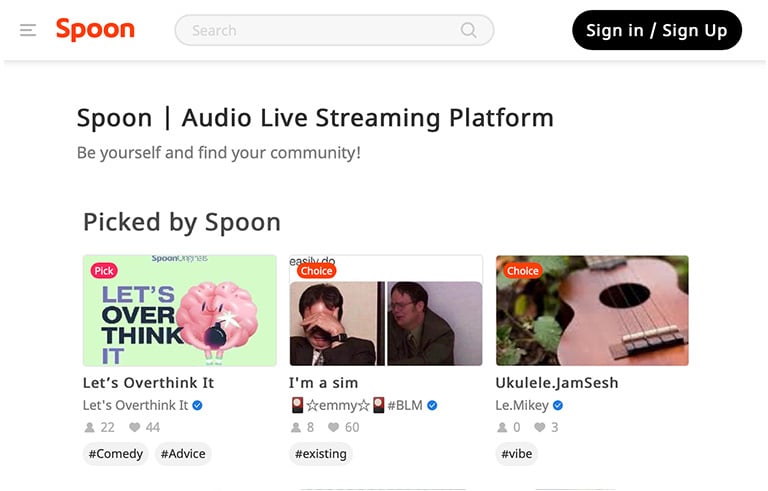The width and height of the screenshot is (768, 491).
Task: Select the #Advice tag
Action: coord(183,454)
